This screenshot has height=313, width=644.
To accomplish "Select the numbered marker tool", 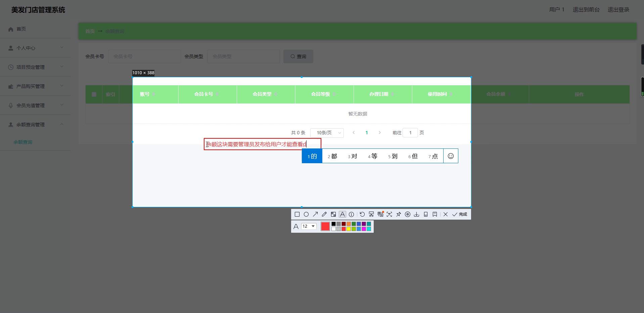I will click(352, 214).
